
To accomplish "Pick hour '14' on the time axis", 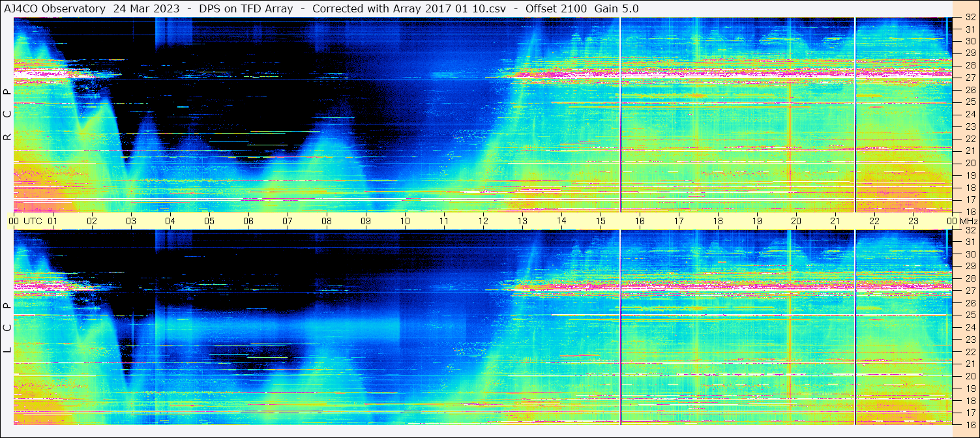I will pos(561,220).
